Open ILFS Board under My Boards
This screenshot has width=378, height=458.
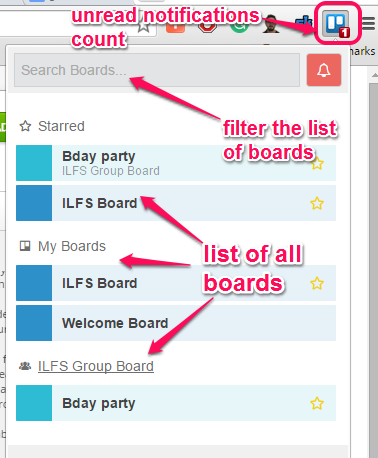coord(176,283)
